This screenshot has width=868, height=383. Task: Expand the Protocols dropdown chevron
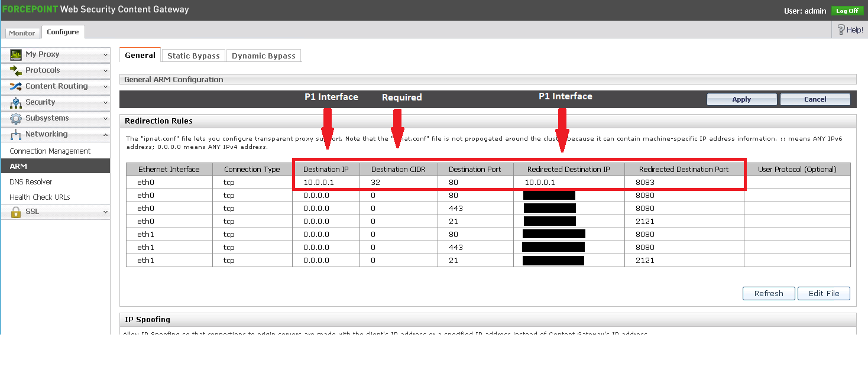pos(105,70)
